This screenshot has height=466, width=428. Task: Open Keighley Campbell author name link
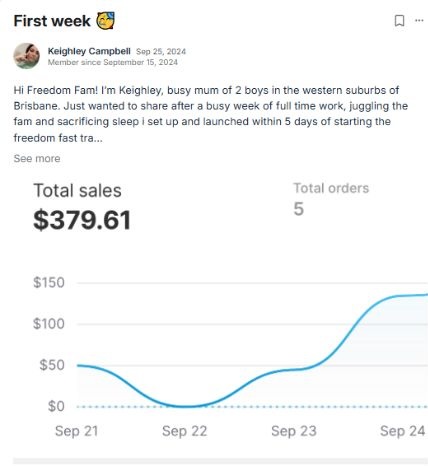coord(89,51)
